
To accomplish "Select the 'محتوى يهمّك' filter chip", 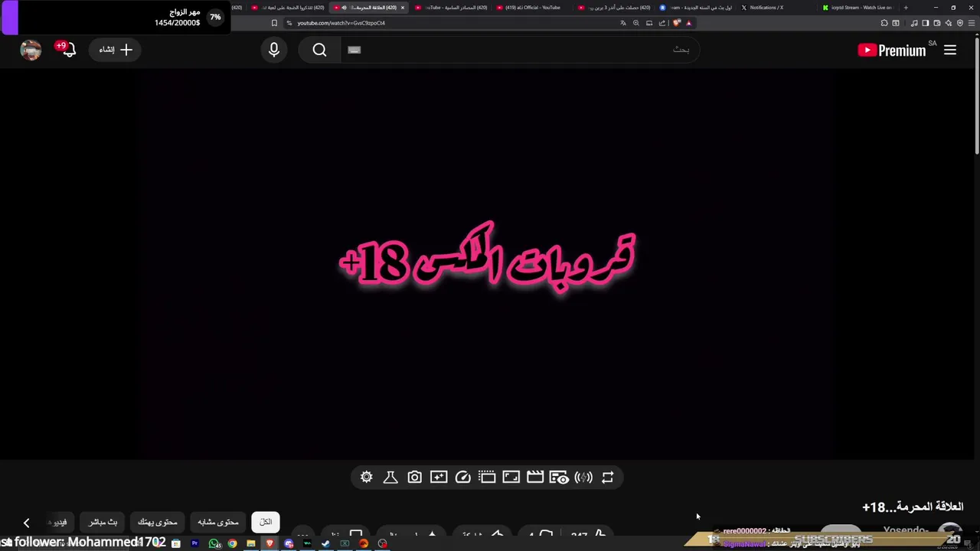I will [158, 522].
